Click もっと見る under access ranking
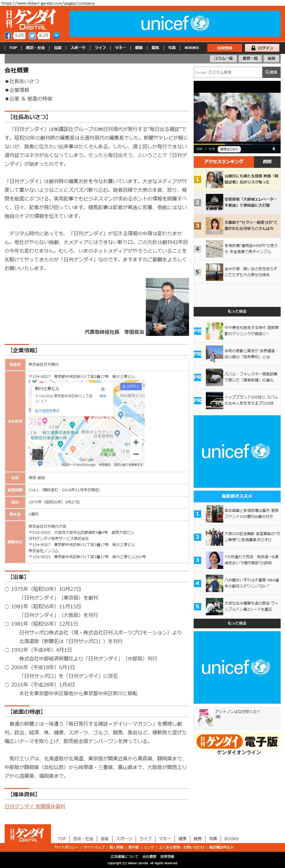The height and width of the screenshot is (868, 285). point(237,311)
